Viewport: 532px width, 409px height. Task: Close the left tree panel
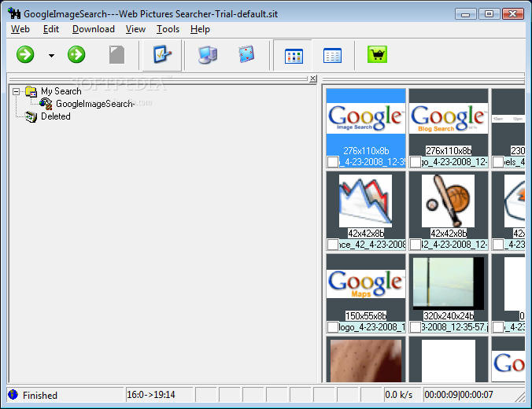312,79
